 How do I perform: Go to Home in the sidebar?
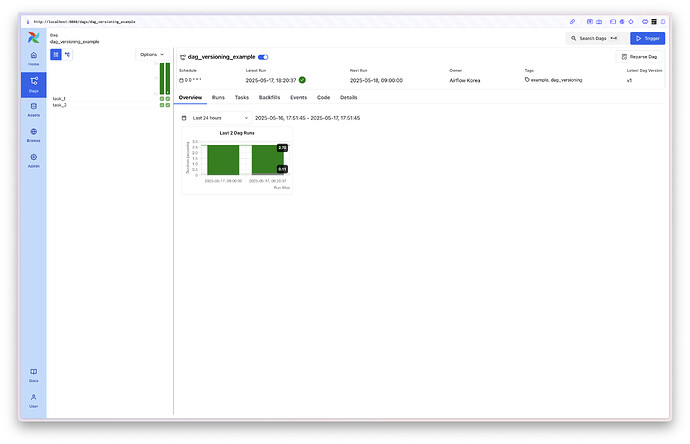[x=34, y=57]
